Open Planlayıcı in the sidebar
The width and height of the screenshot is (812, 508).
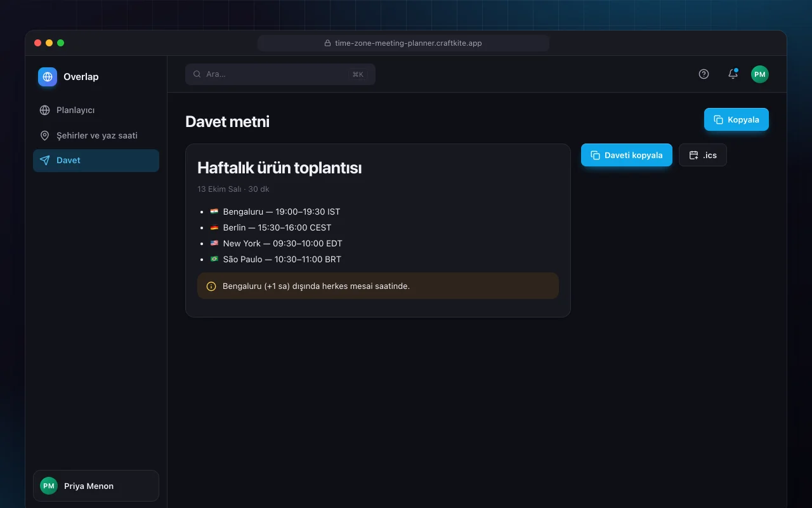click(96, 110)
